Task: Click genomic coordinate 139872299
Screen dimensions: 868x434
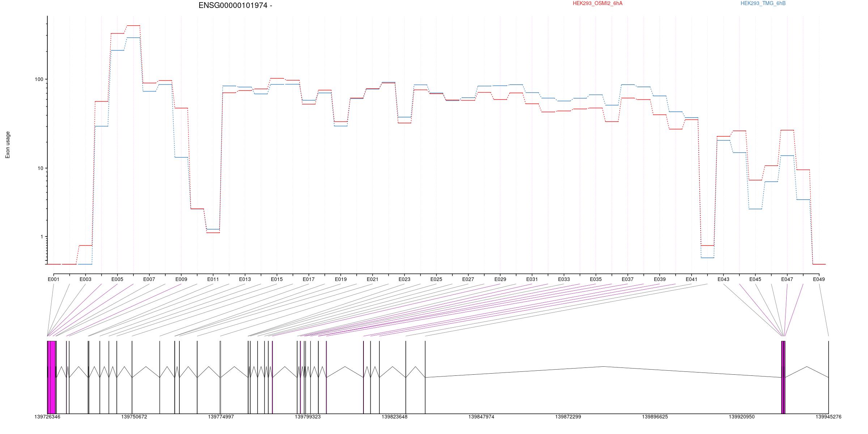Action: tap(568, 417)
